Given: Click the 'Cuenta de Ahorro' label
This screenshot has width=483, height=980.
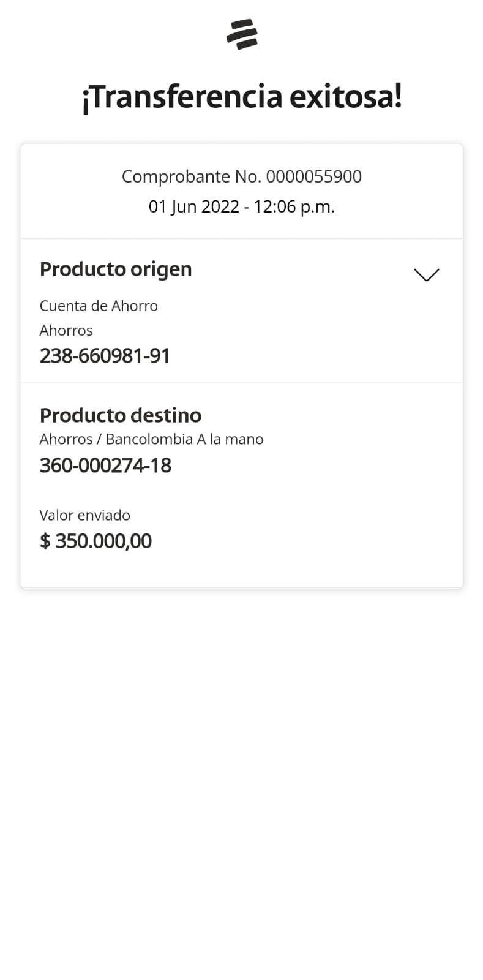Looking at the screenshot, I should pyautogui.click(x=99, y=306).
